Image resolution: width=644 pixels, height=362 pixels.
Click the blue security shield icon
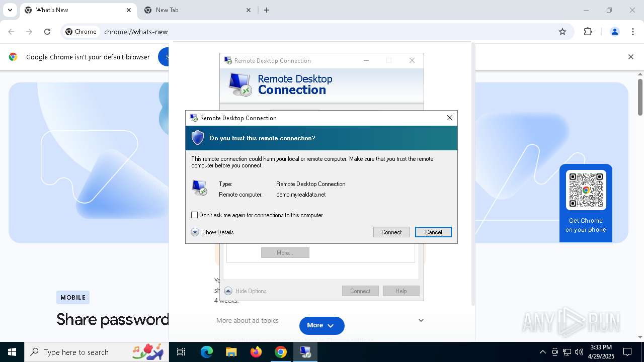[x=198, y=138]
